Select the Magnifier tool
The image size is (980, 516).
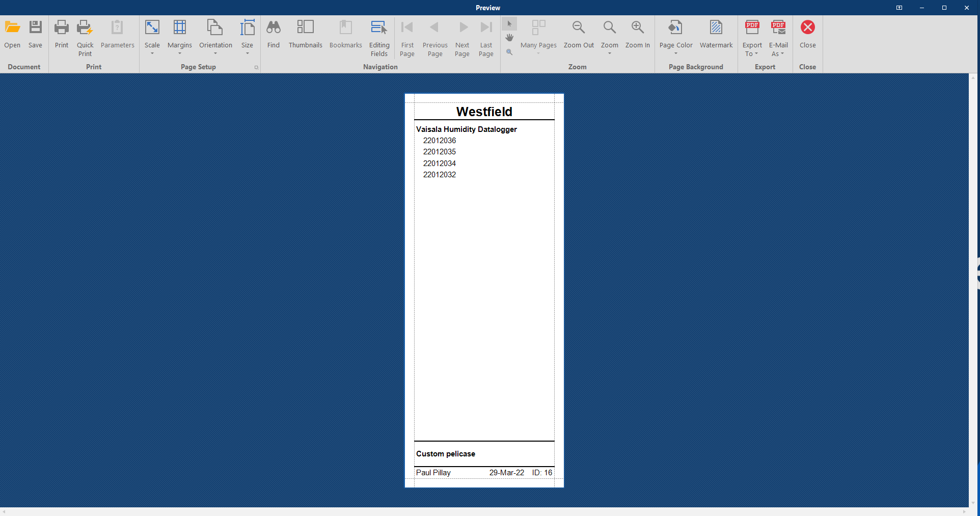pos(509,51)
